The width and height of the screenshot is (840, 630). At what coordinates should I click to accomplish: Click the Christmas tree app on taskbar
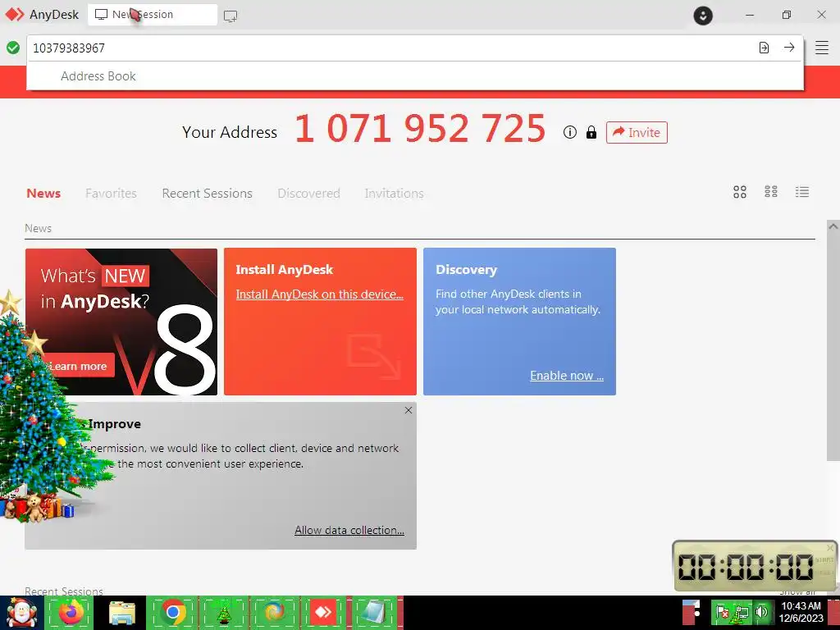(x=223, y=613)
